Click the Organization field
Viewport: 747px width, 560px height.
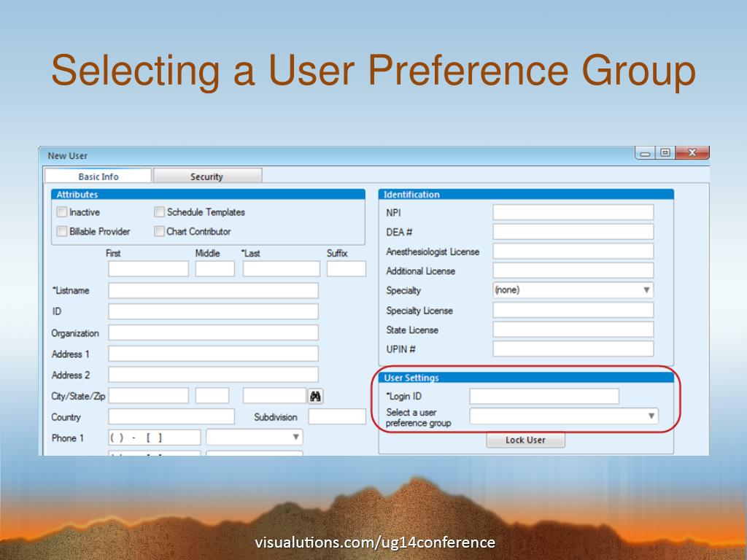pos(213,332)
